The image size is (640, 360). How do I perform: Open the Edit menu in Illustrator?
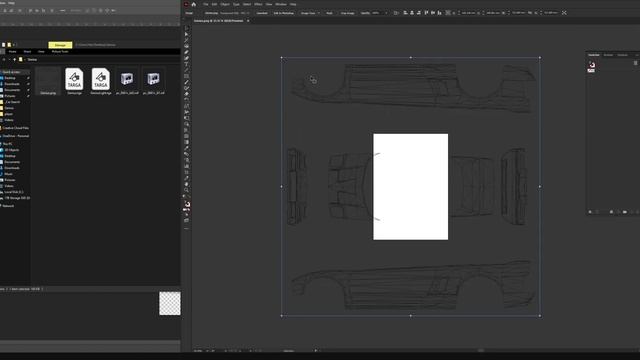(214, 4)
